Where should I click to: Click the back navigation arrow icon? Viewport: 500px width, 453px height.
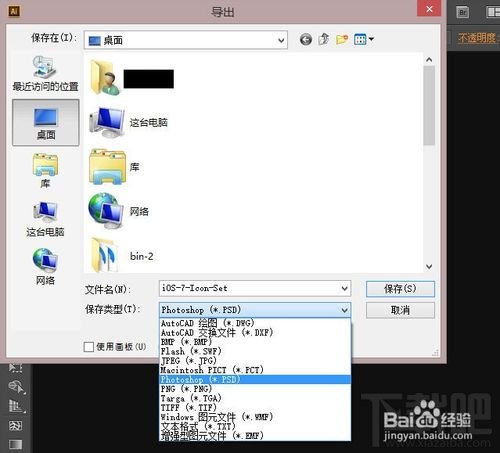pyautogui.click(x=306, y=40)
